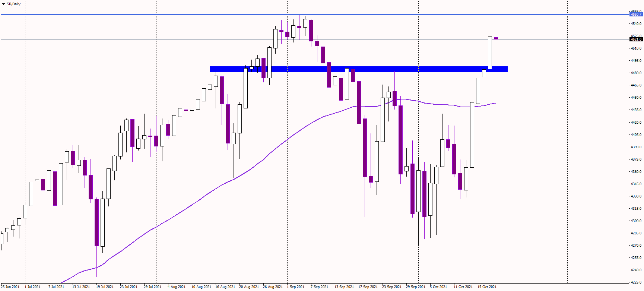Click the 4375.0 price axis label

pyautogui.click(x=636, y=159)
